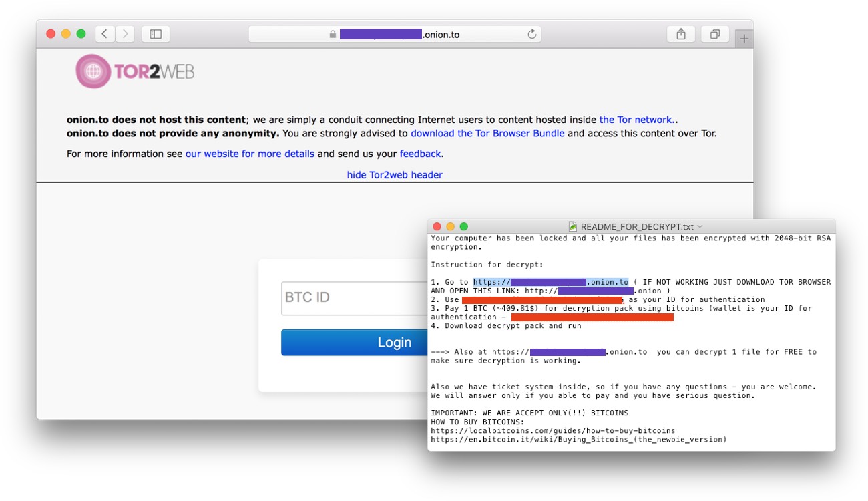Click "Your computer has been locked" first line

[631, 238]
